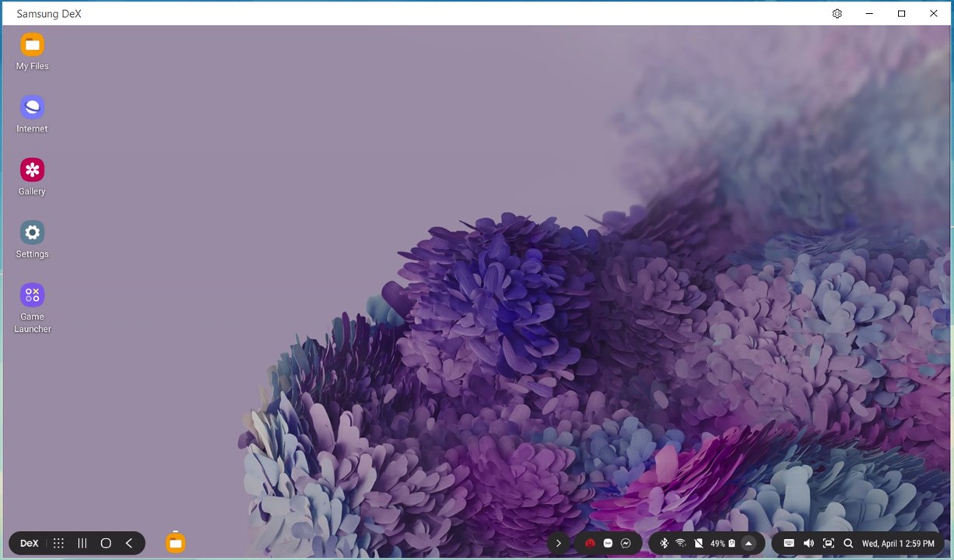Open Samsung DeX window settings gear
Viewport: 954px width, 560px height.
837,13
